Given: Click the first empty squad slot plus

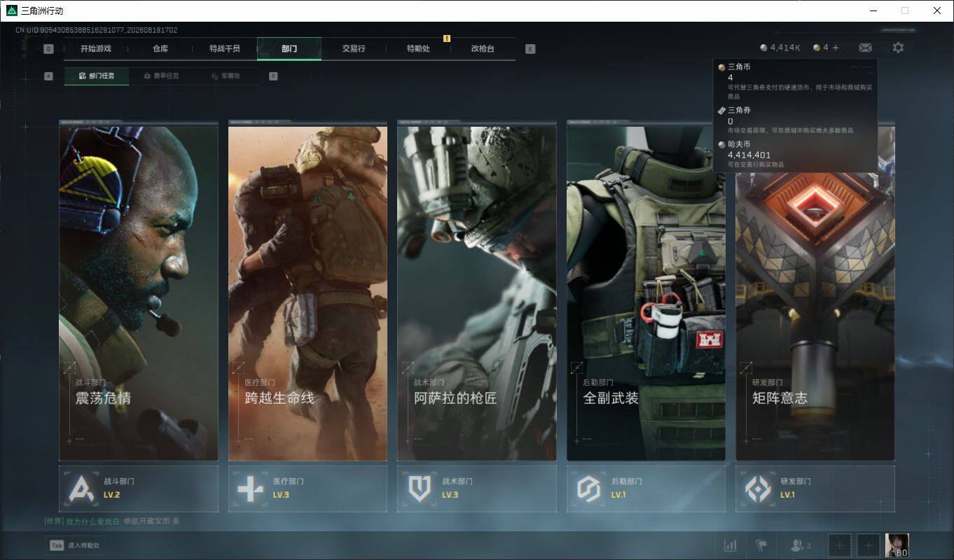Looking at the screenshot, I should 840,545.
